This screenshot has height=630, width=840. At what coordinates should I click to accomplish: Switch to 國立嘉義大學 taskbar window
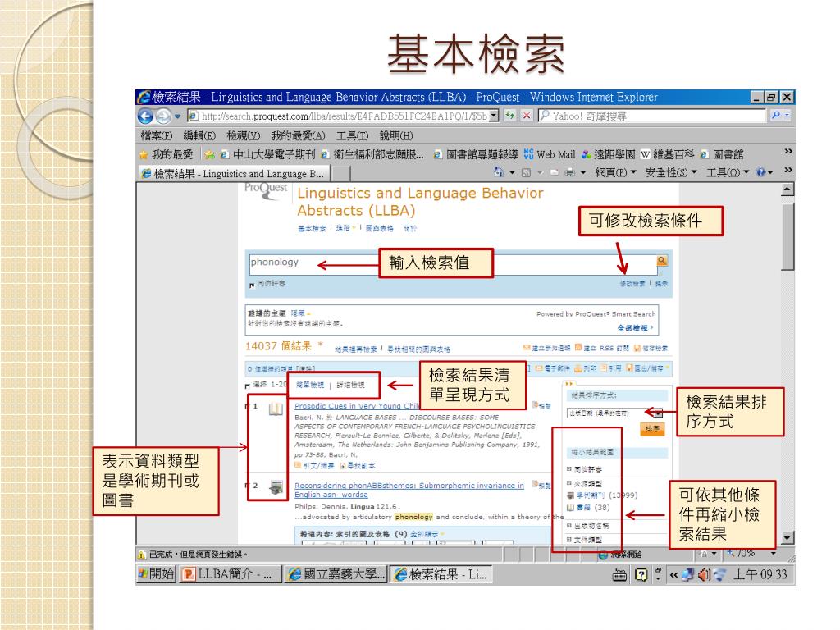pos(336,574)
